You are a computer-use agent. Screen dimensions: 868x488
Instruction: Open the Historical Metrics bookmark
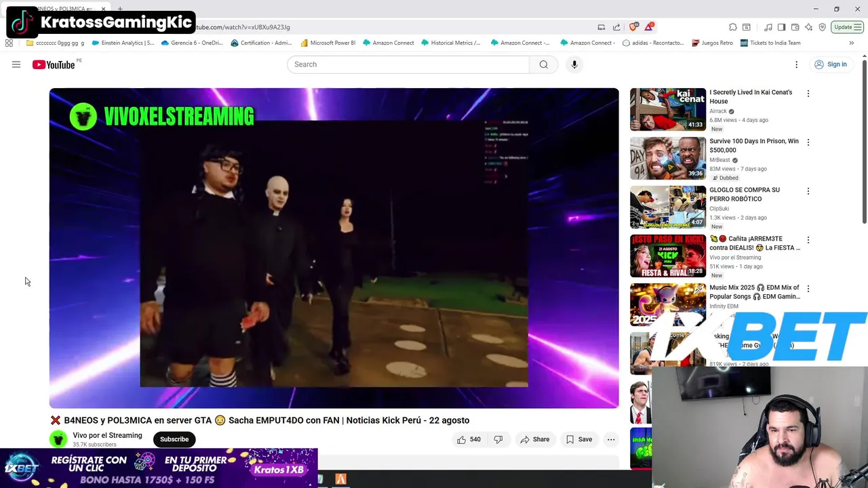pos(450,43)
